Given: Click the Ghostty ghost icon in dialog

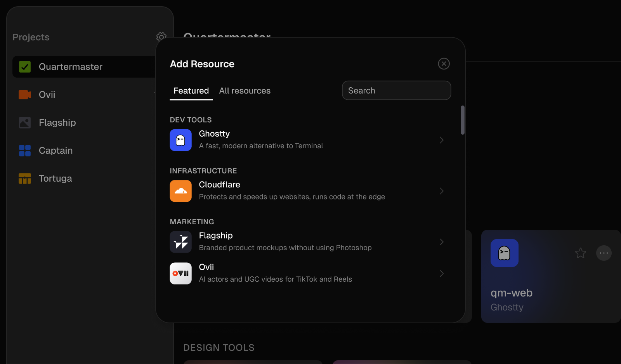Looking at the screenshot, I should click(181, 140).
